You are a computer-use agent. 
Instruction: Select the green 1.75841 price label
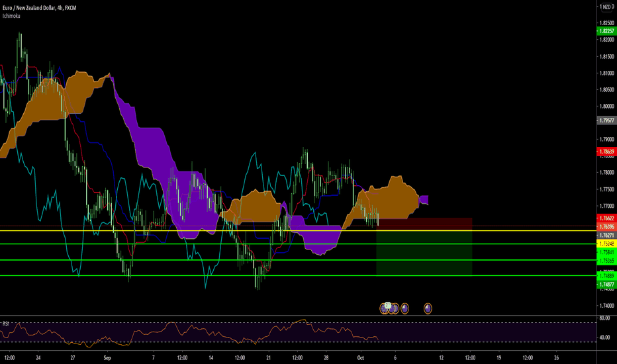(x=606, y=252)
